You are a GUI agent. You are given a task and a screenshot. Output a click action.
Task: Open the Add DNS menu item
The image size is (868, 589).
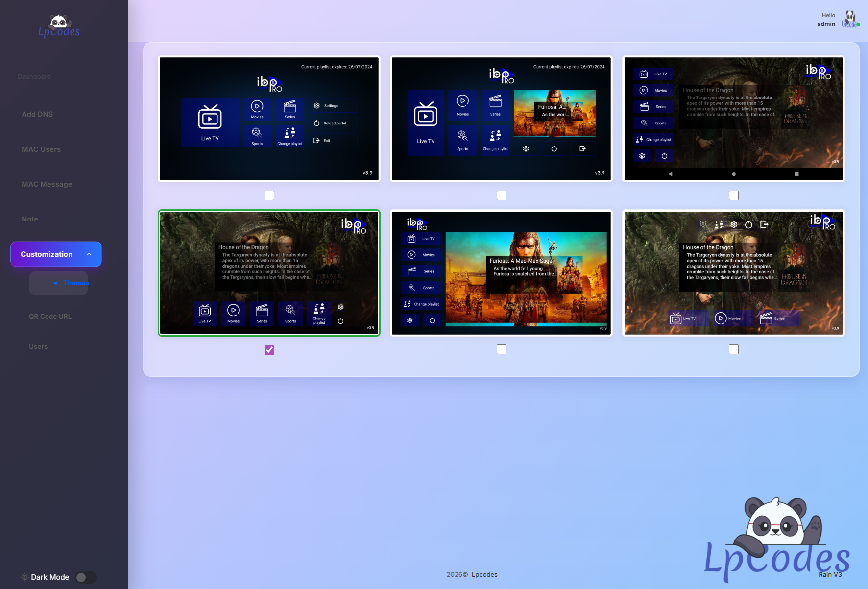click(x=37, y=114)
